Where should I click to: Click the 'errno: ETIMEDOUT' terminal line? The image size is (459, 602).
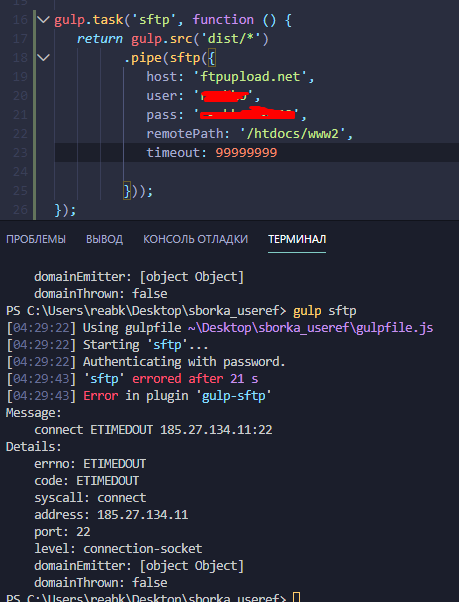click(x=90, y=464)
